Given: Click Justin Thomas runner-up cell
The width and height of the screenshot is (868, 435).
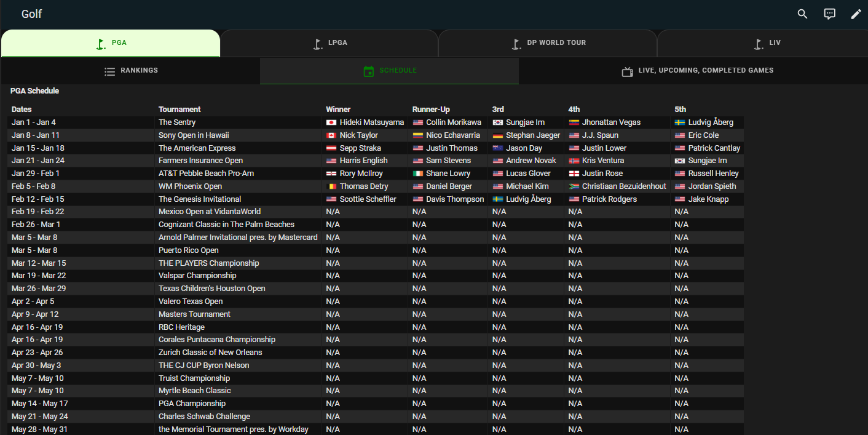Looking at the screenshot, I should pos(448,148).
